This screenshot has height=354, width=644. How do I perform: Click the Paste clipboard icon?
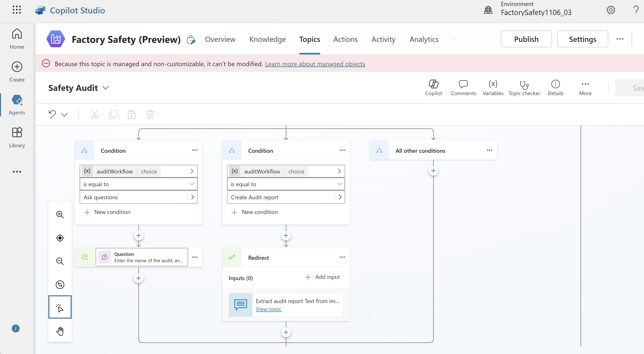pos(132,114)
